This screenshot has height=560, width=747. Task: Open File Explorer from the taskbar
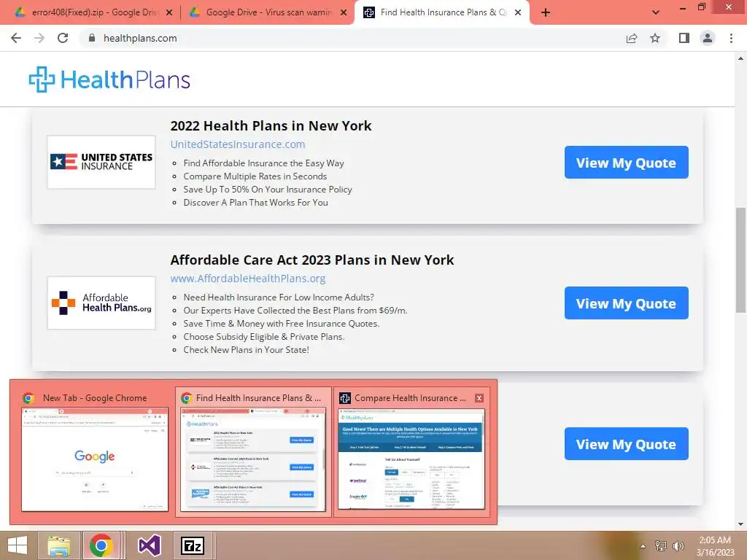coord(59,545)
